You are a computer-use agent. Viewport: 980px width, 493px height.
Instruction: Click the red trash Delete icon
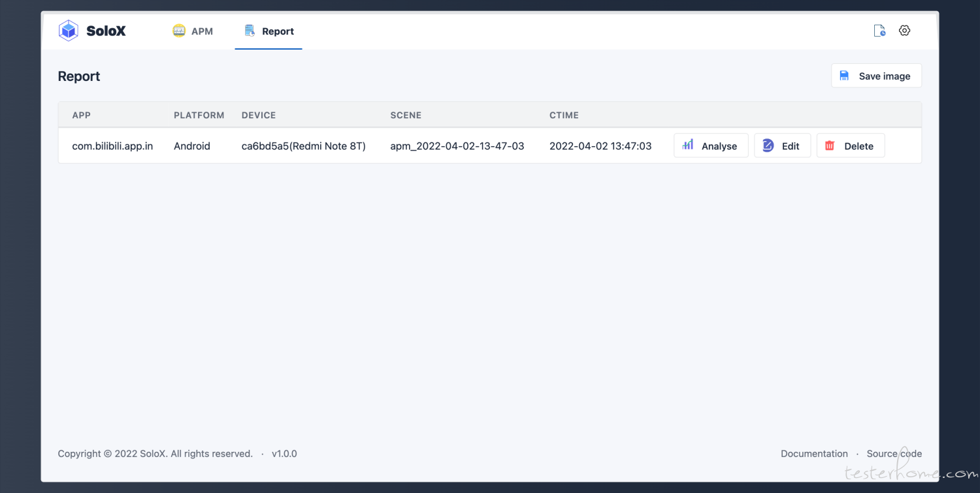pyautogui.click(x=830, y=146)
